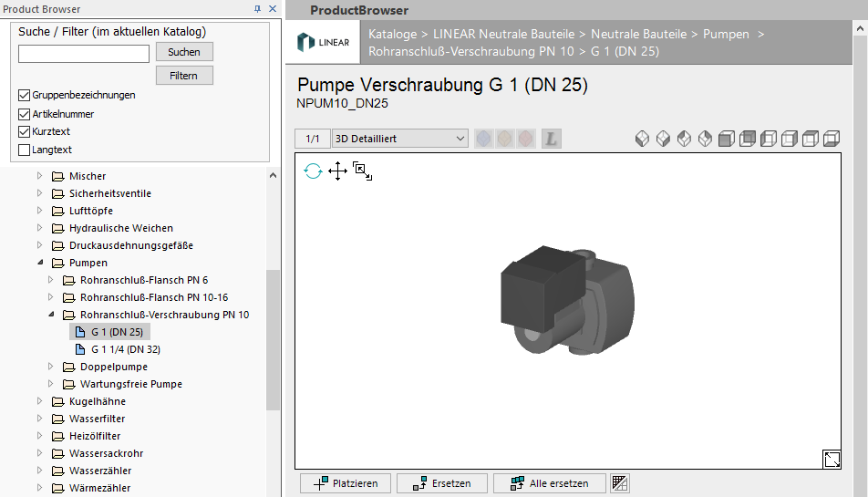The width and height of the screenshot is (868, 497).
Task: Expand Rohranschluß-Flansch PN 10-16 folder
Action: click(x=50, y=297)
